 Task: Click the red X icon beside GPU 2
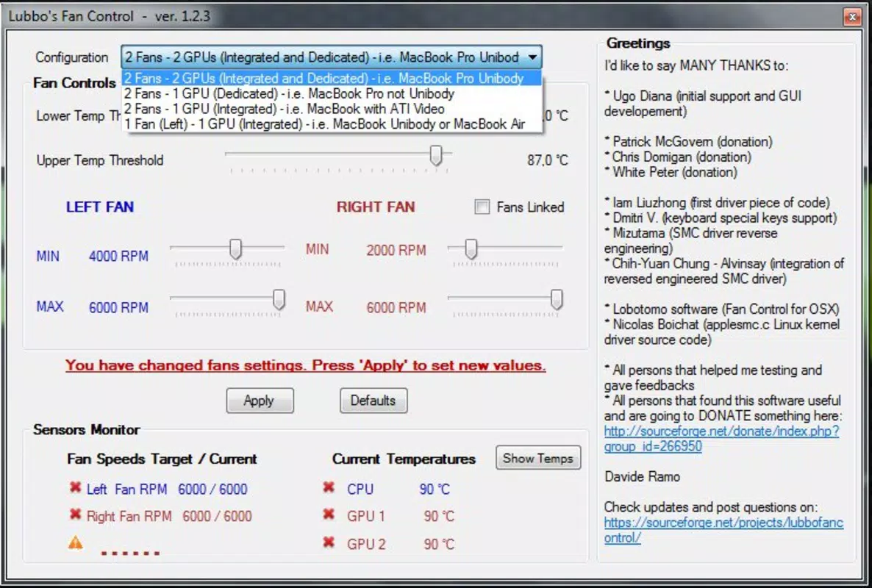click(329, 541)
